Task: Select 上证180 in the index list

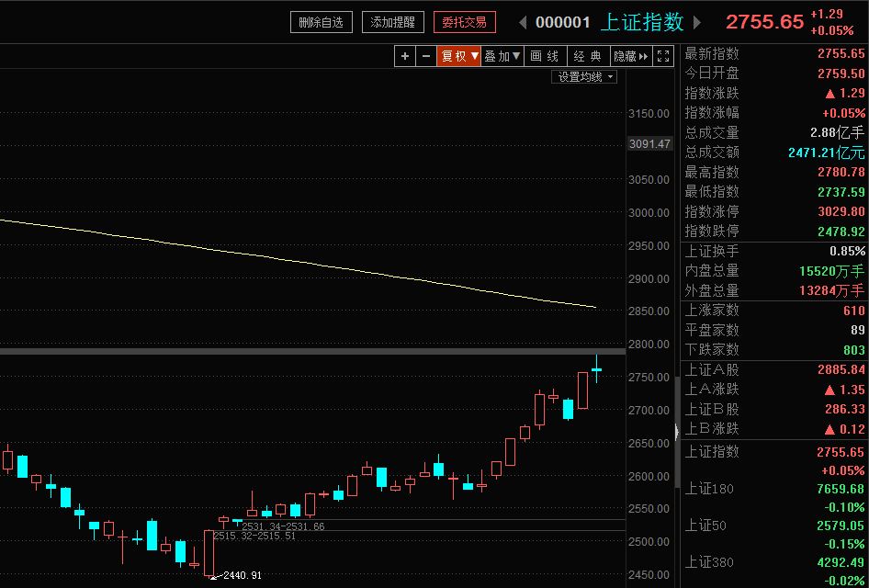Action: (709, 489)
